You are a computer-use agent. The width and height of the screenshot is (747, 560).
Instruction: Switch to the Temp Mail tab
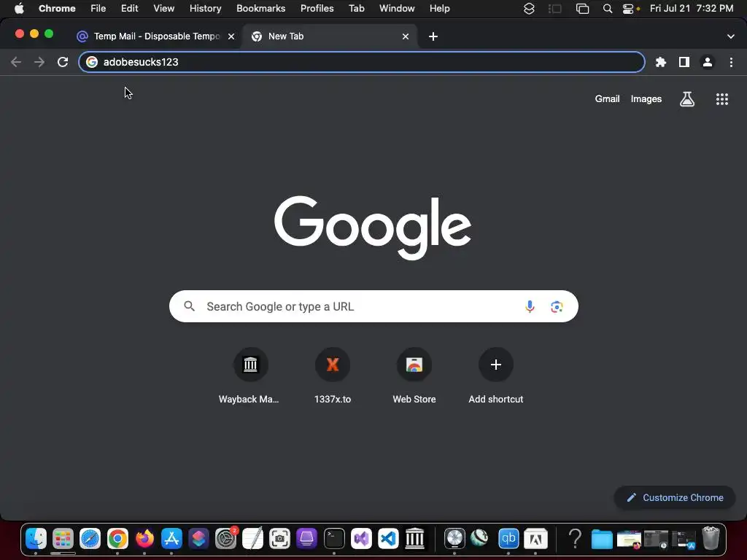(x=155, y=36)
